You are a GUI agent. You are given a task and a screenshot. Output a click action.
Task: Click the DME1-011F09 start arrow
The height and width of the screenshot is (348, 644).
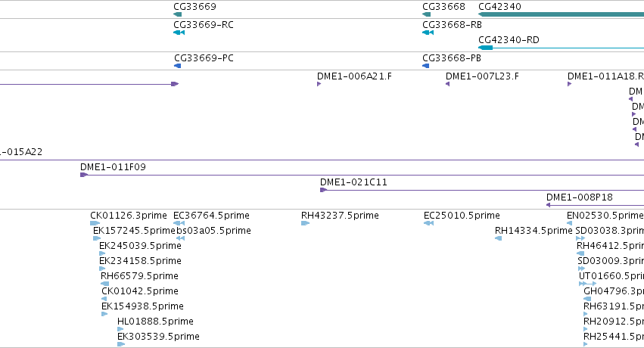pyautogui.click(x=84, y=175)
